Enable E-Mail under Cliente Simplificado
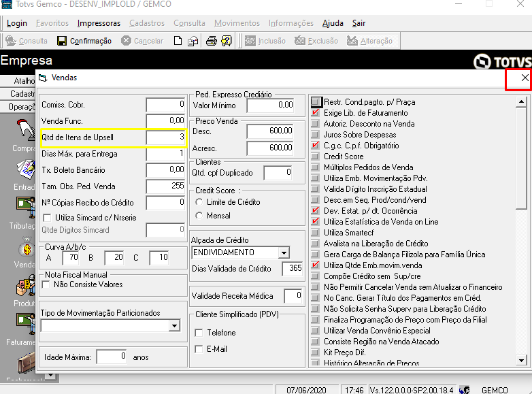This screenshot has width=532, height=394. pyautogui.click(x=199, y=349)
